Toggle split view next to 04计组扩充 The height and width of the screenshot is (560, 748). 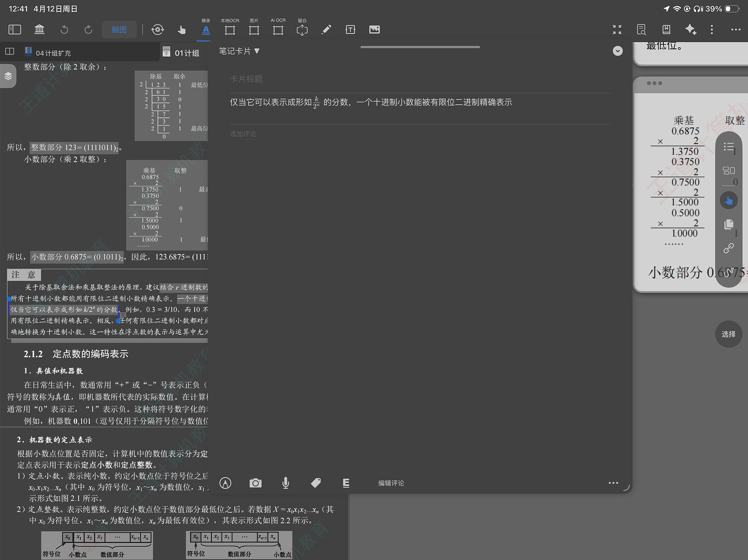(9, 51)
